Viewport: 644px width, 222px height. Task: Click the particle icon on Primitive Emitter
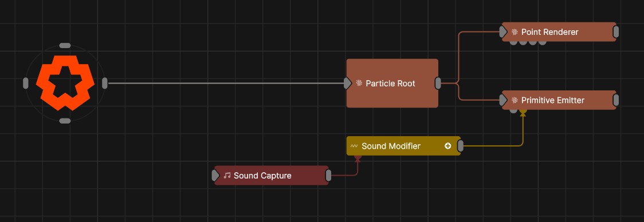point(515,100)
